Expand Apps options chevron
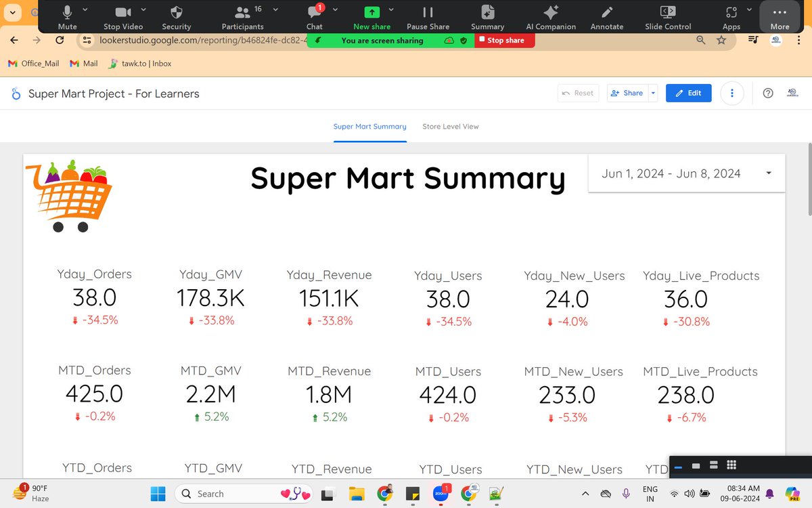This screenshot has height=508, width=812. tap(749, 9)
